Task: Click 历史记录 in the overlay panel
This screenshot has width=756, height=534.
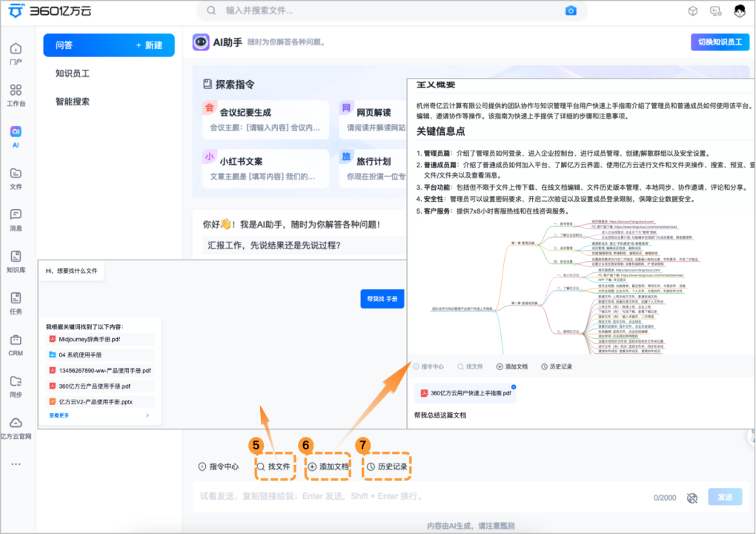Action: pos(557,366)
